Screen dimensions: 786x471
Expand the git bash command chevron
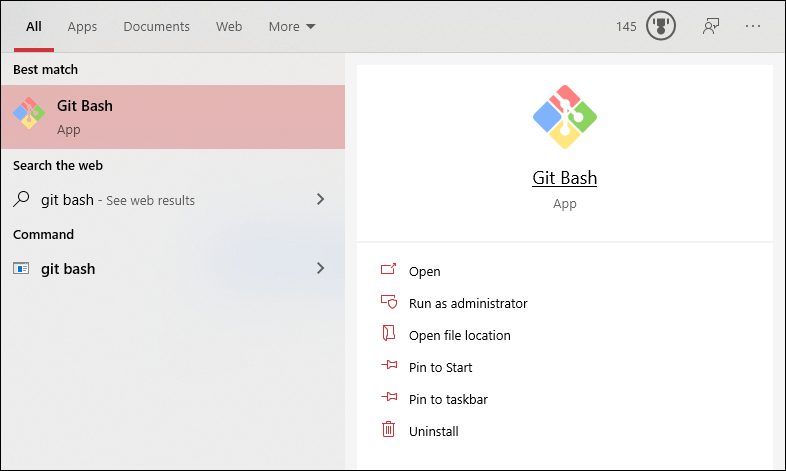[x=320, y=268]
